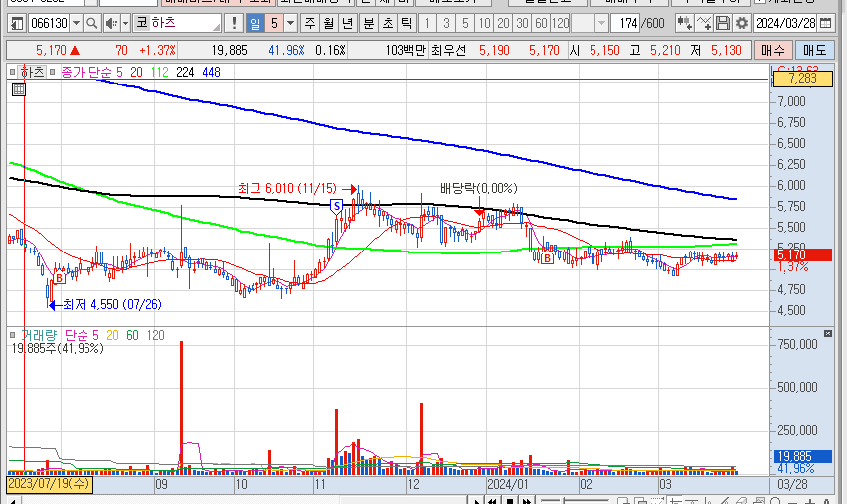Viewport: 847px width, 504px height.
Task: Select weekly 주 chart period
Action: point(309,23)
